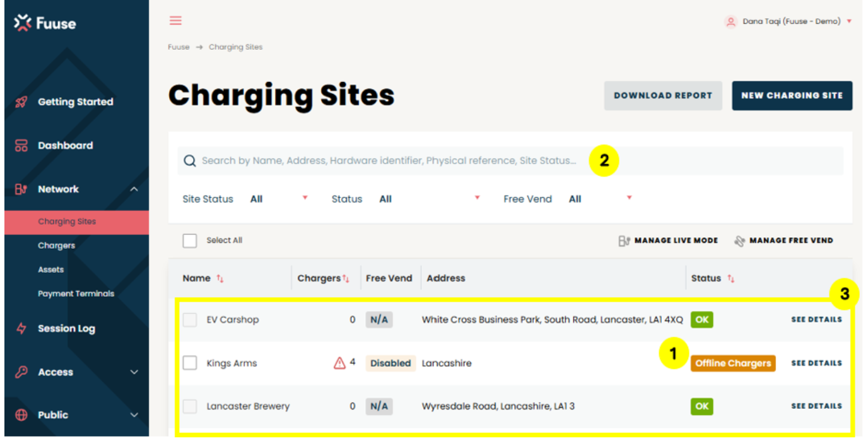Click the Session Log lightning icon
This screenshot has height=443, width=868.
(x=21, y=329)
